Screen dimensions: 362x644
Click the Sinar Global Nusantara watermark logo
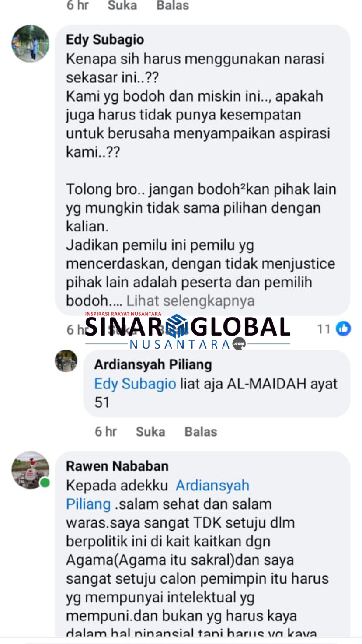coord(188,330)
